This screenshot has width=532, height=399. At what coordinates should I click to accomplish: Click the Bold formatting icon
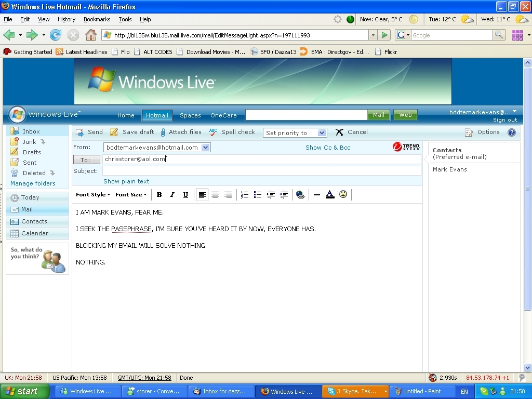tap(159, 195)
